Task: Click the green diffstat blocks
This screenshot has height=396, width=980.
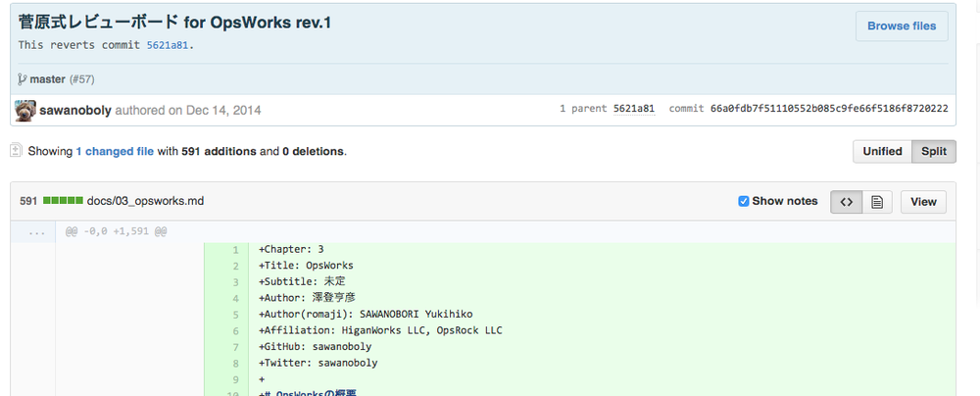Action: [63, 201]
